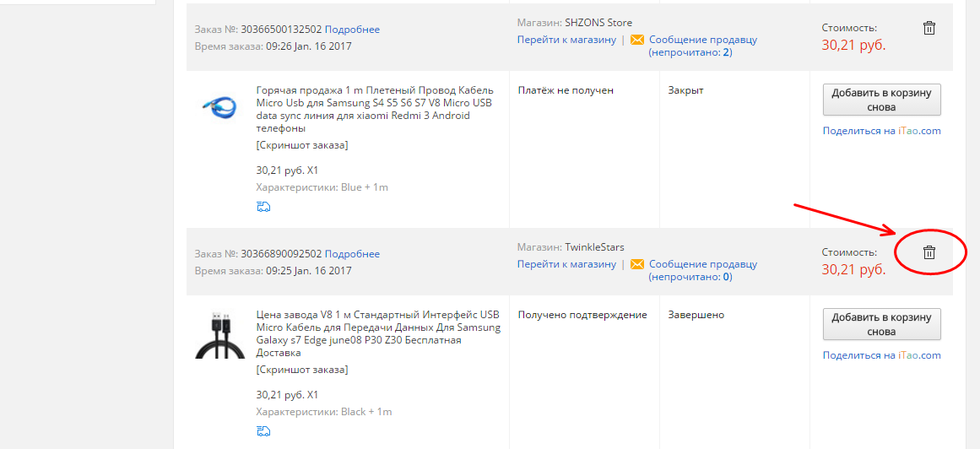The image size is (980, 449).
Task: Open the black USB cable product image
Action: point(219,333)
